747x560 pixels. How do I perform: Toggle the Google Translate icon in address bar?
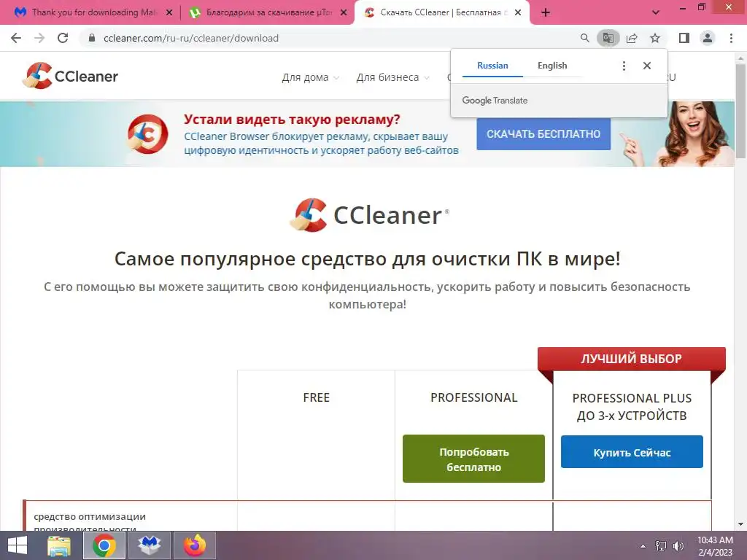pyautogui.click(x=608, y=38)
